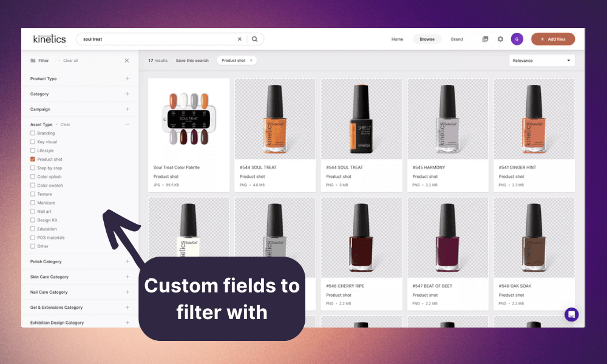Enable the Branding asset type checkbox
The image size is (607, 364).
33,133
